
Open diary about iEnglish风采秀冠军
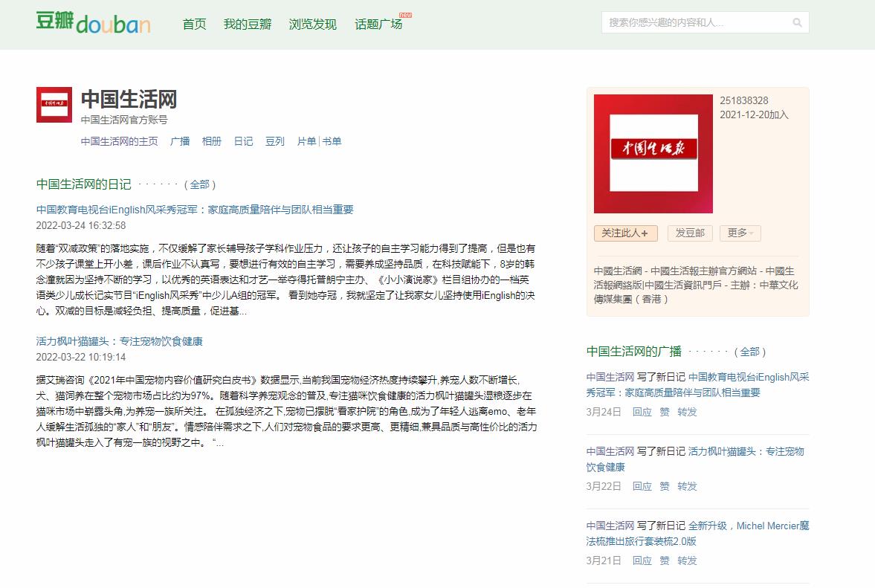195,210
